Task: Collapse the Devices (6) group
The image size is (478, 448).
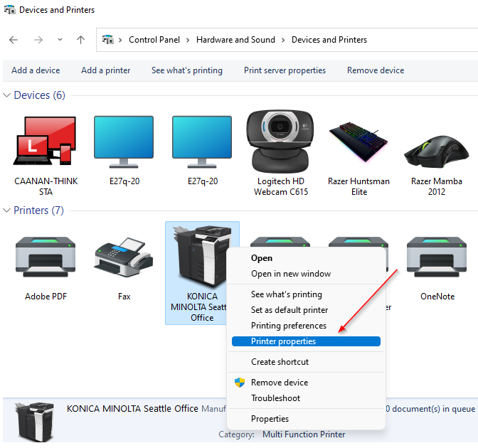Action: pos(6,95)
